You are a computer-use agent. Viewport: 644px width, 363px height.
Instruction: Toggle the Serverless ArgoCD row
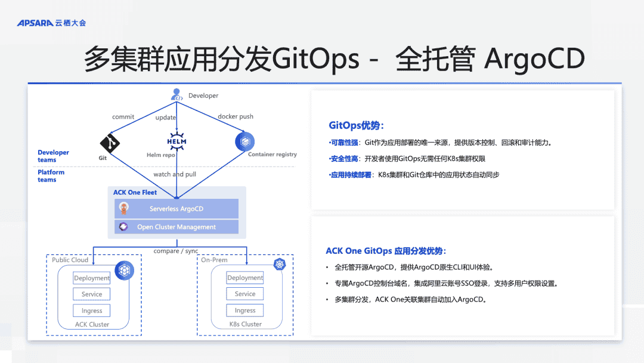tap(177, 208)
